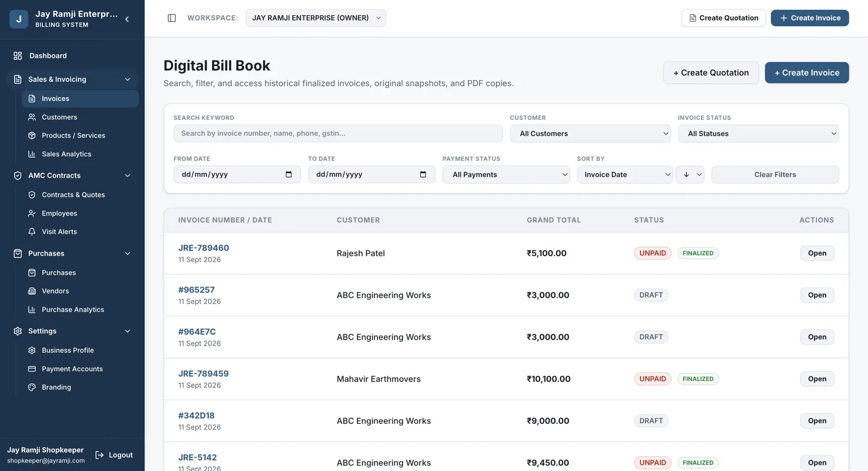Click Open button for Rajesh Patel invoice
Screen dimensions: 868x471
click(817, 253)
